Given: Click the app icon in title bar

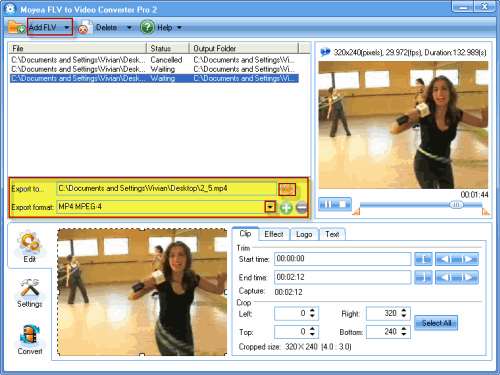Looking at the screenshot, I should (x=10, y=9).
